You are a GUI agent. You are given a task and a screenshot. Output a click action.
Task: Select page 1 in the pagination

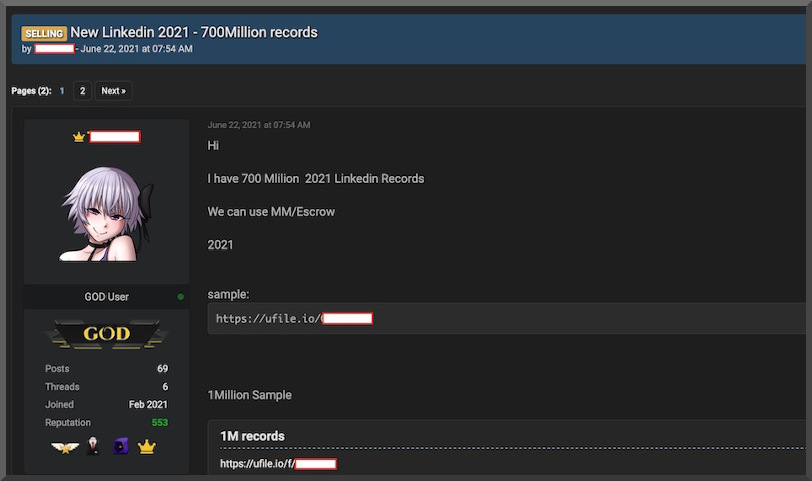(x=62, y=91)
